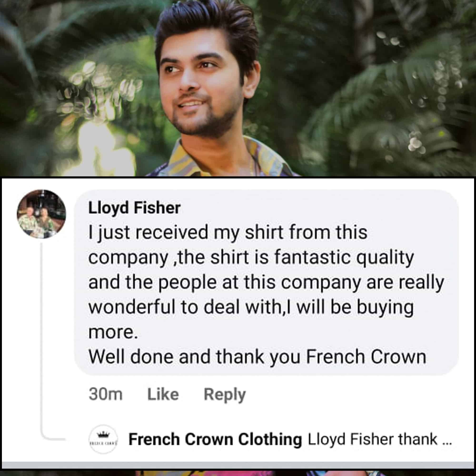Click the comment bubble's "I just received" line

pyautogui.click(x=228, y=233)
